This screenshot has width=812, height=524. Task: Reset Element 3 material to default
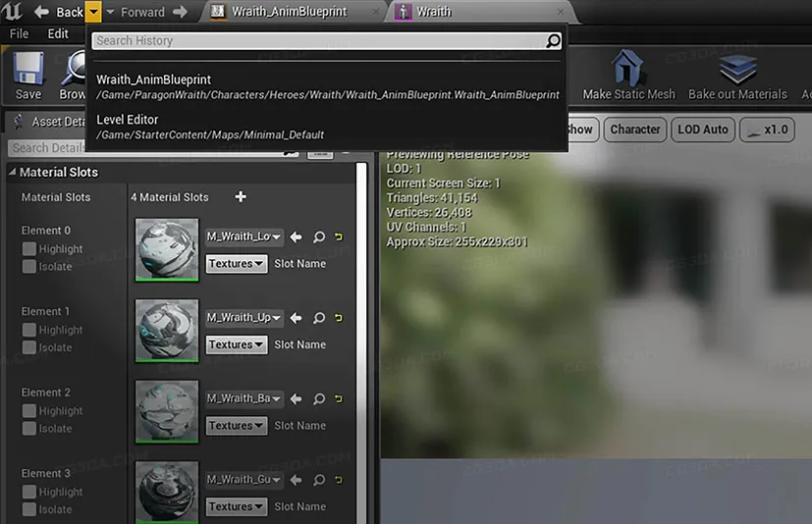[339, 480]
